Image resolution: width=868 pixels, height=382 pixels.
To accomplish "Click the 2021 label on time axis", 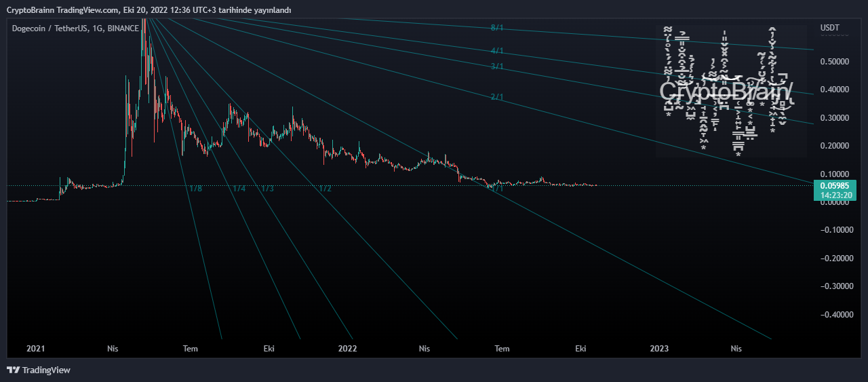I will pos(35,349).
